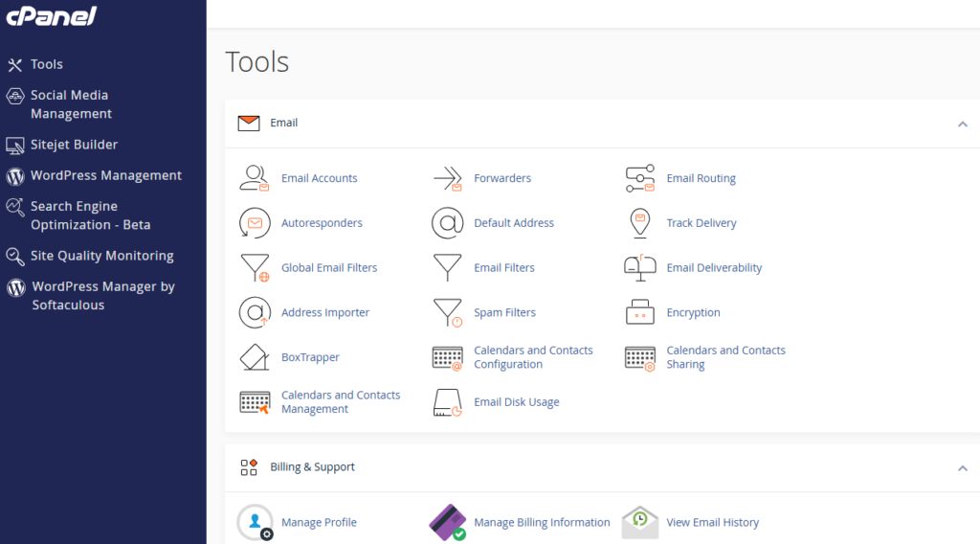This screenshot has width=980, height=544.
Task: Open Calendars and Contacts Management link
Action: pos(341,402)
